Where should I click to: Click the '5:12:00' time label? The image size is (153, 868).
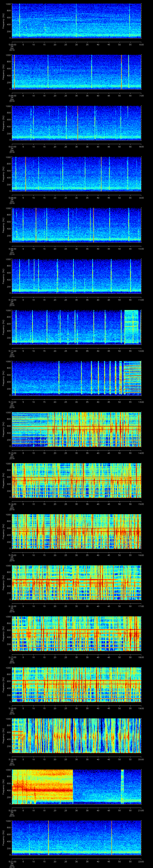pyautogui.click(x=12, y=402)
